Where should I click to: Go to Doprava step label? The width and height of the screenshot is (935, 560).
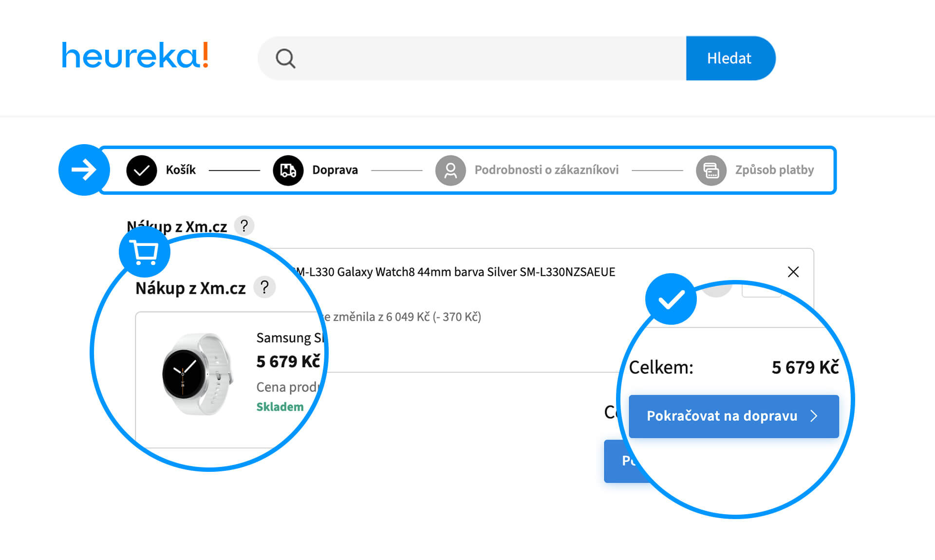(x=335, y=170)
